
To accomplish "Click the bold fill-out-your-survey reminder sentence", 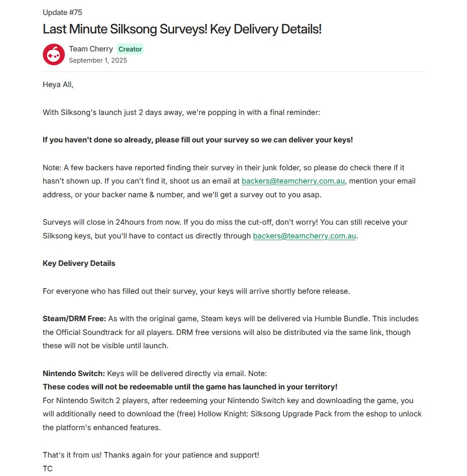I will click(x=198, y=140).
